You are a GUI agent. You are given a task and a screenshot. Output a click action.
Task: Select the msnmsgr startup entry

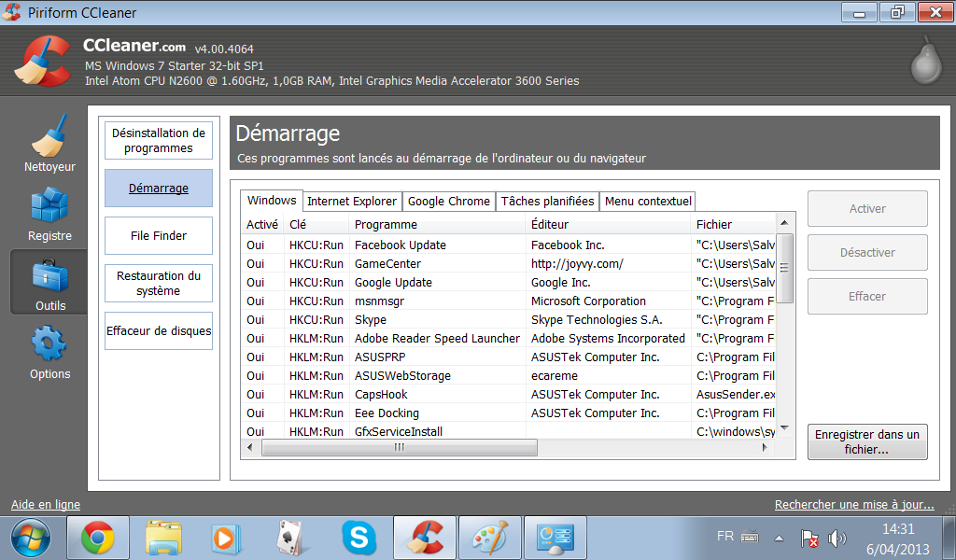pos(509,301)
